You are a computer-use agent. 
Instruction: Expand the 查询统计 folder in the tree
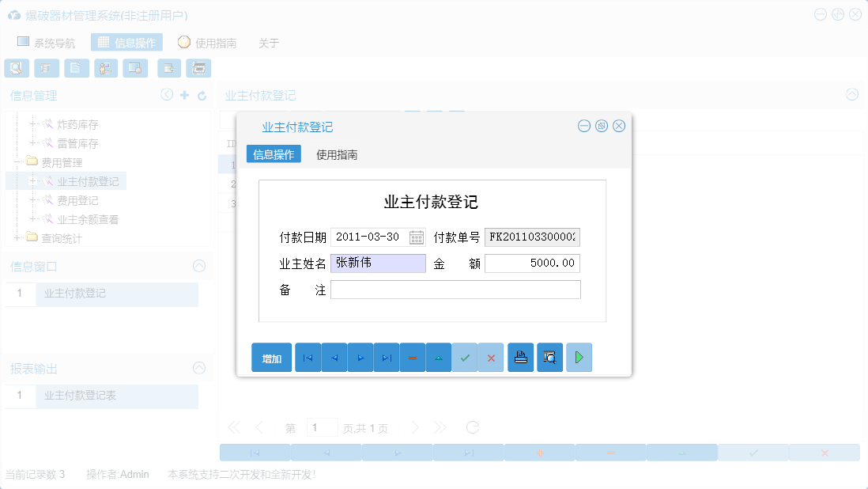[17, 238]
